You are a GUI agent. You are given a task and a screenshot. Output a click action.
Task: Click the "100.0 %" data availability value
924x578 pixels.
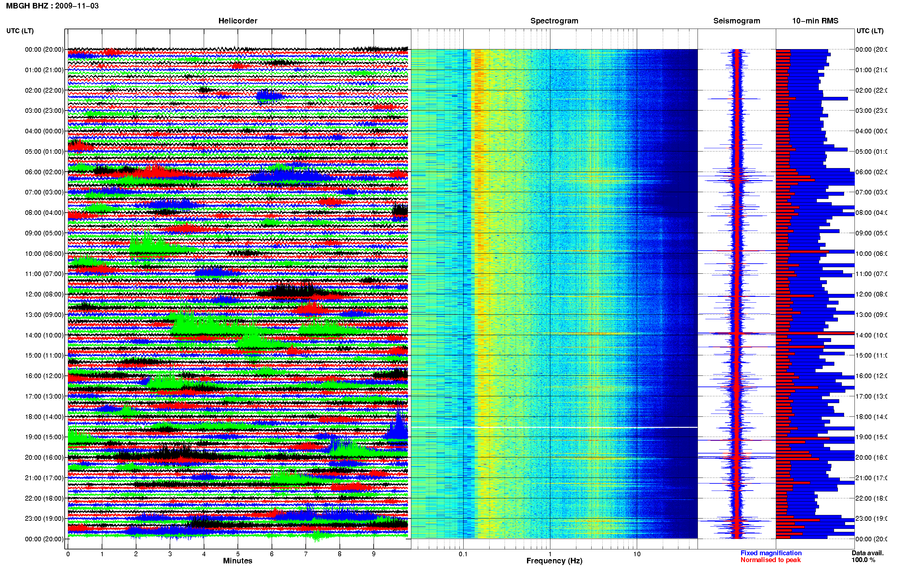(x=863, y=560)
